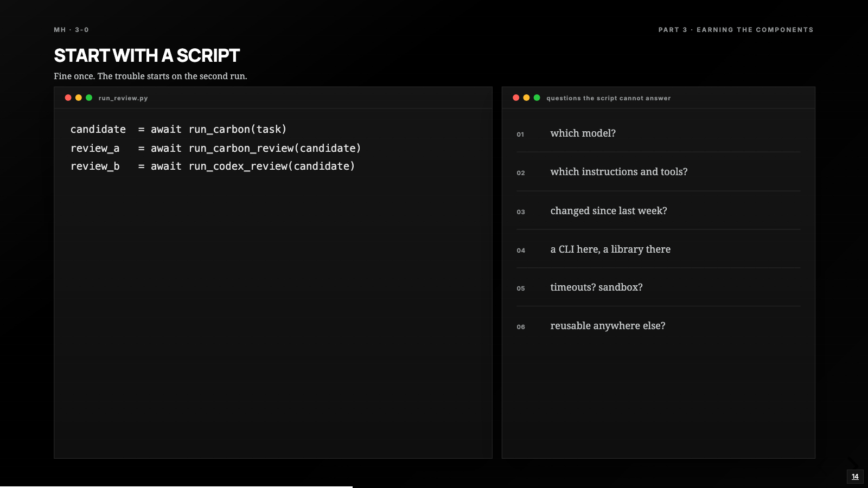Click 'questions the script cannot answer' title

[x=609, y=98]
